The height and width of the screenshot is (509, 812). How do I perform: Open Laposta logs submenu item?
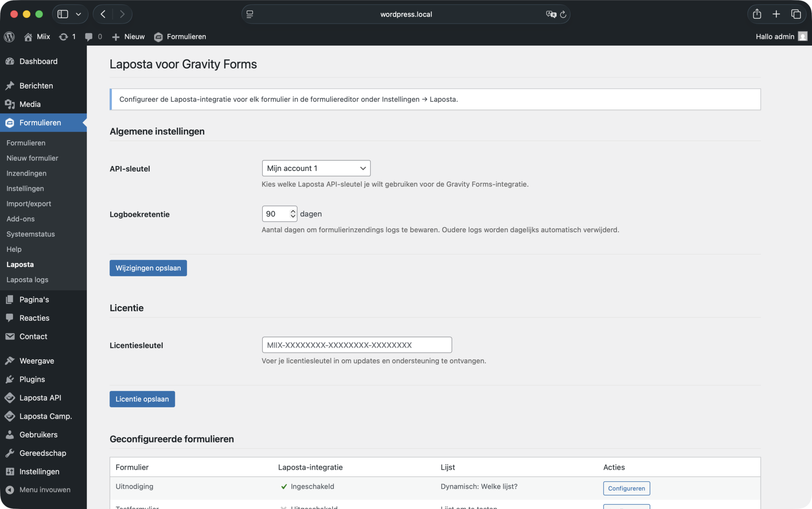coord(27,279)
